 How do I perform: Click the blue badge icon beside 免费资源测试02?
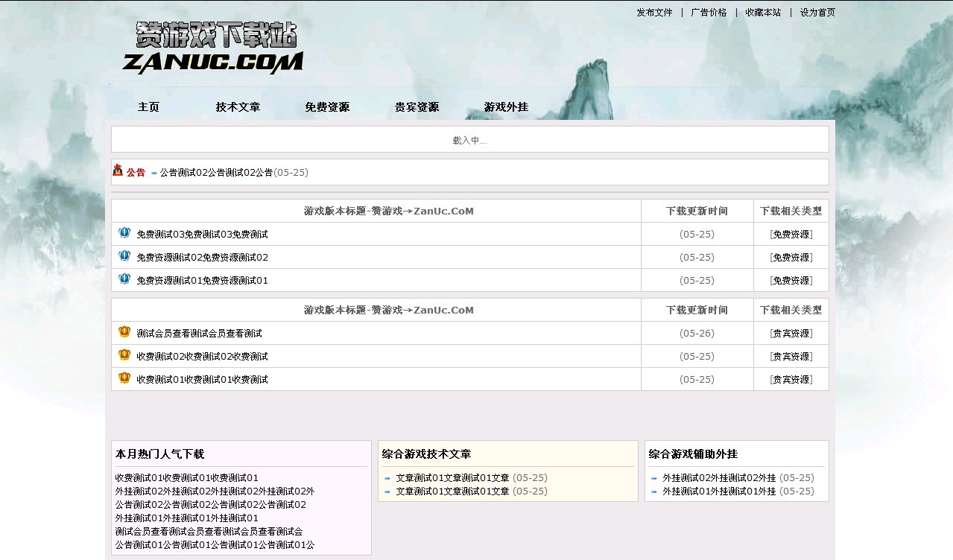click(124, 256)
